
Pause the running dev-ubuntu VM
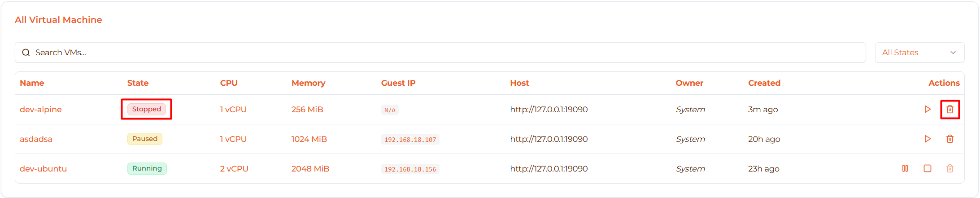(x=905, y=168)
